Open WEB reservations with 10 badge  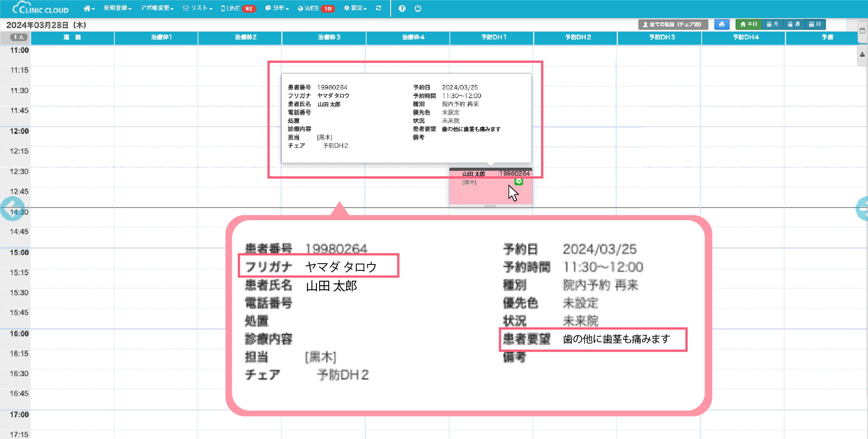click(x=316, y=9)
